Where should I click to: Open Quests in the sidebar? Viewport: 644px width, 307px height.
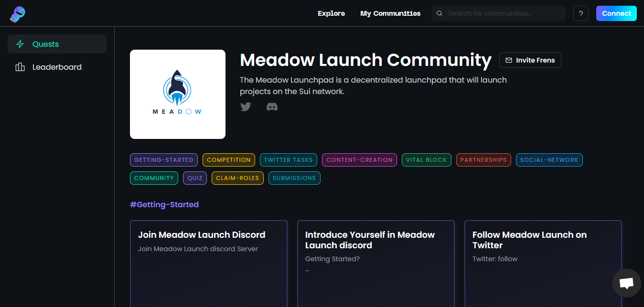(x=57, y=44)
